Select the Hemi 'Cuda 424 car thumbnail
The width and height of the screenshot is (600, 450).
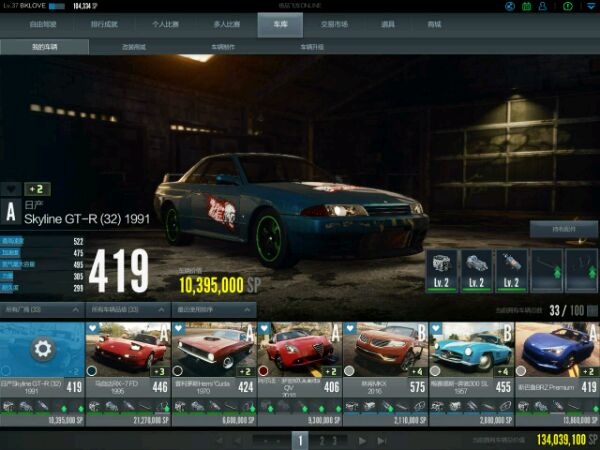tap(214, 350)
